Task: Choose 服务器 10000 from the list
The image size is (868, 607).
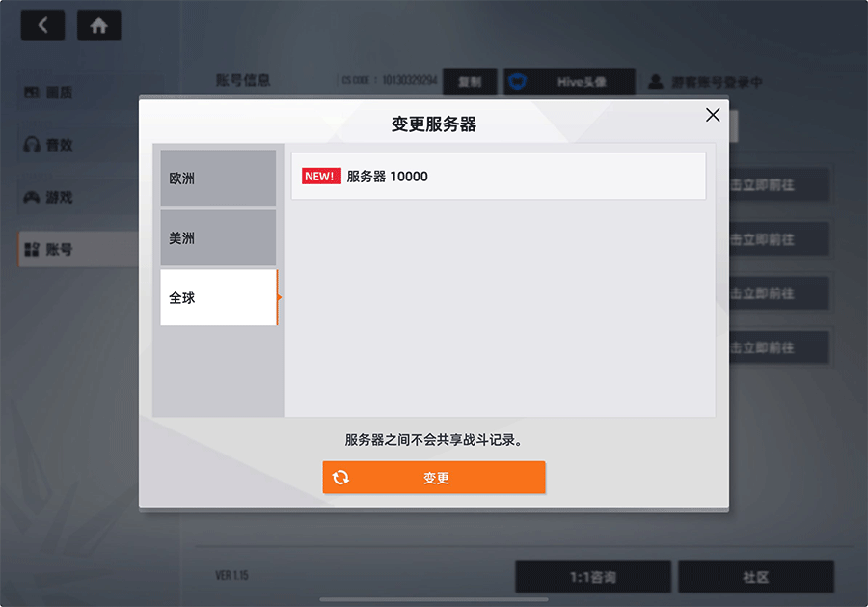Action: pos(499,177)
